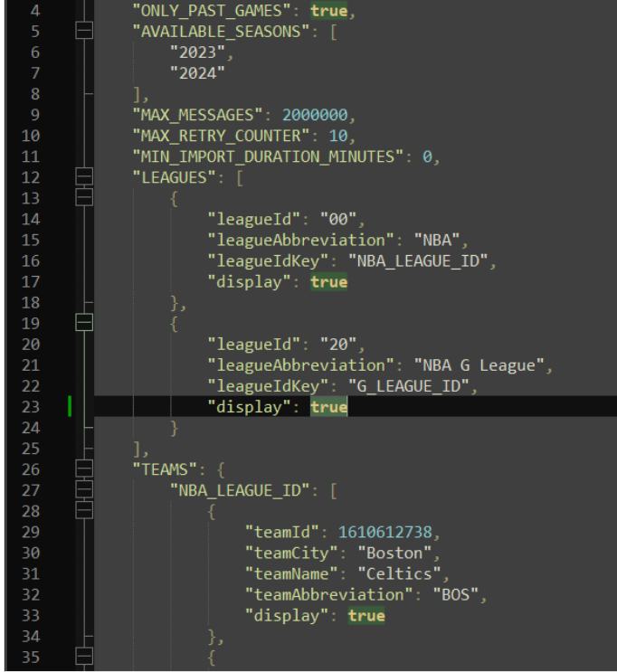Click the "leagueIdKey" key on line 22
The image size is (617, 672).
(268, 385)
